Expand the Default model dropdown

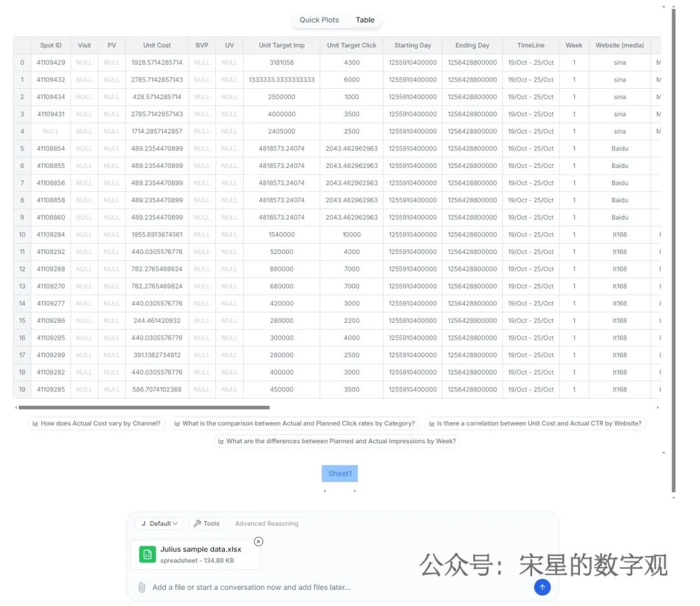click(159, 524)
